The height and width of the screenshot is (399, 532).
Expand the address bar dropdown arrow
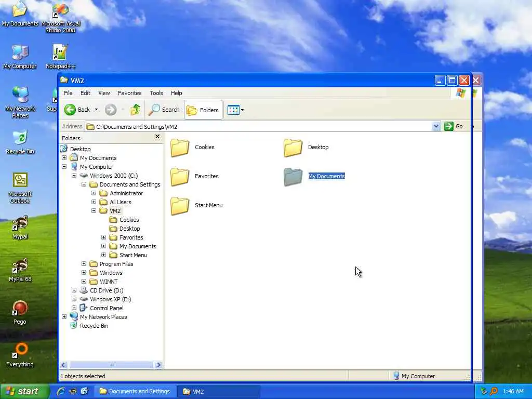[x=436, y=127]
